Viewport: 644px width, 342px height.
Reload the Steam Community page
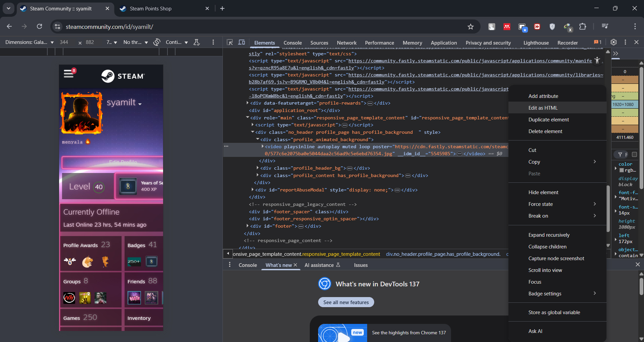[x=40, y=26]
